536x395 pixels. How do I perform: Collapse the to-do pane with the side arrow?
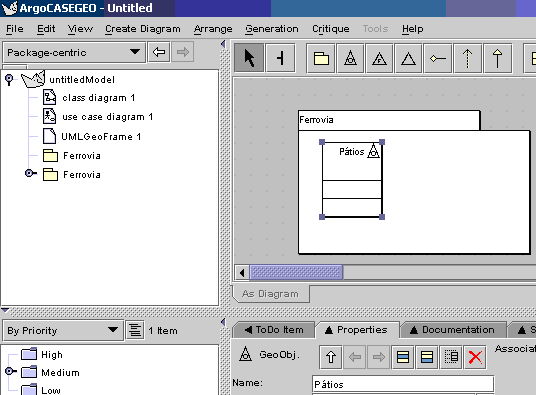click(224, 322)
